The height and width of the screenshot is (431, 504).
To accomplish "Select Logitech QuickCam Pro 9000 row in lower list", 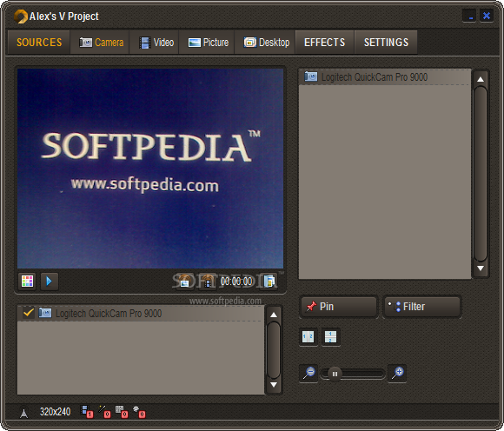I will point(141,314).
